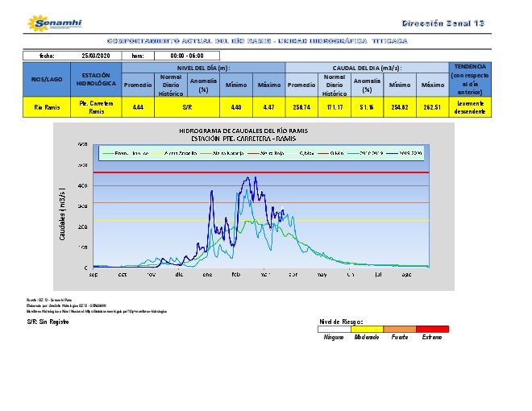Click the CAUDAL DEL DÍA (m3/s) header

(367, 68)
